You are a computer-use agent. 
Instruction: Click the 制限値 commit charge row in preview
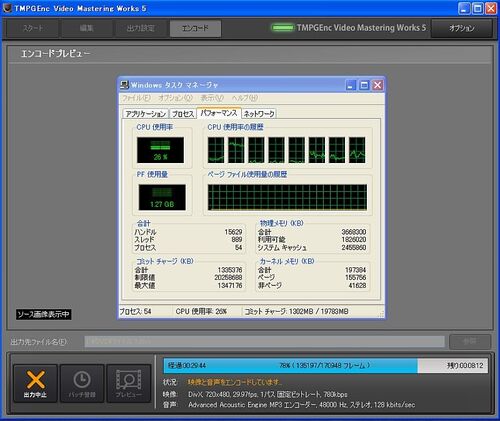pyautogui.click(x=188, y=278)
